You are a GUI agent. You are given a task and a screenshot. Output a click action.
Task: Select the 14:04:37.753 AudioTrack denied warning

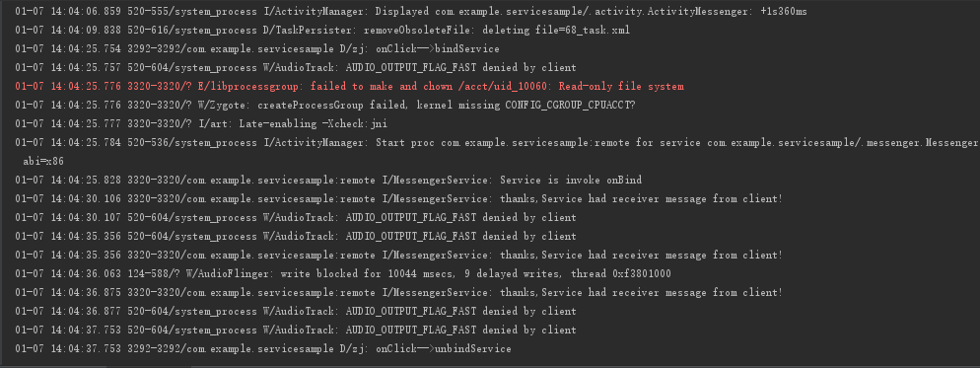pyautogui.click(x=296, y=330)
